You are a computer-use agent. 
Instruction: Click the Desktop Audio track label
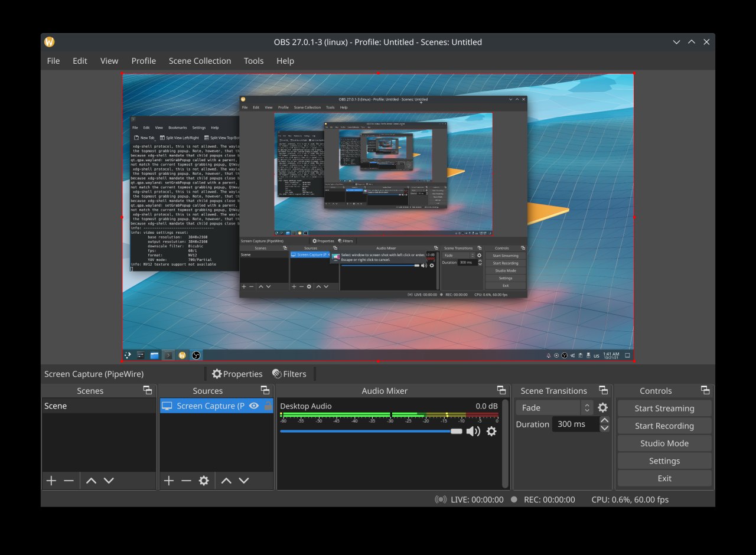[x=306, y=406]
